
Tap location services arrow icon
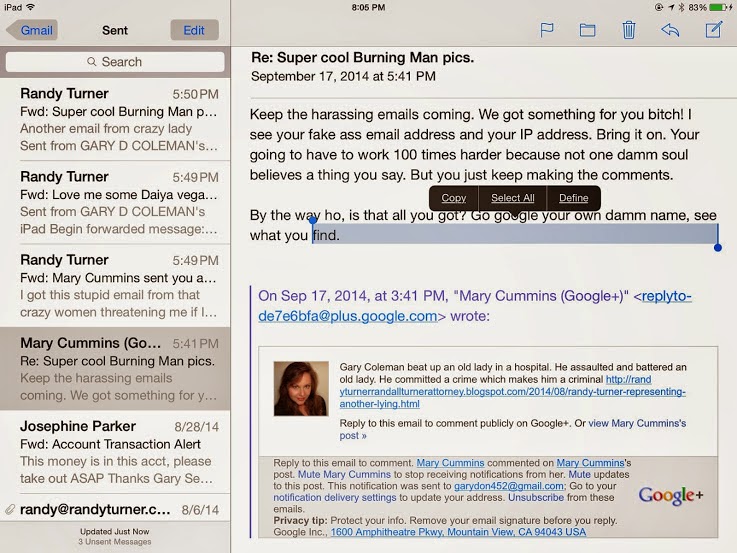click(x=671, y=7)
